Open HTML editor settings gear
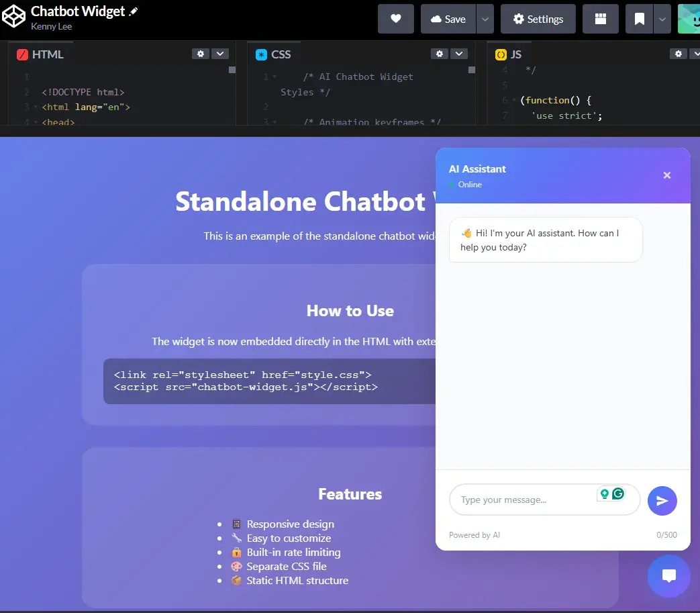The height and width of the screenshot is (613, 700). tap(201, 54)
